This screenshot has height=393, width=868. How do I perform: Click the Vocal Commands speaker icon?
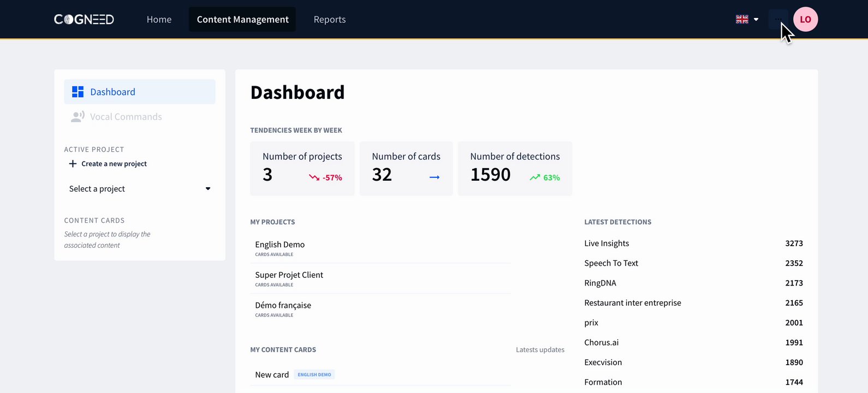point(78,117)
